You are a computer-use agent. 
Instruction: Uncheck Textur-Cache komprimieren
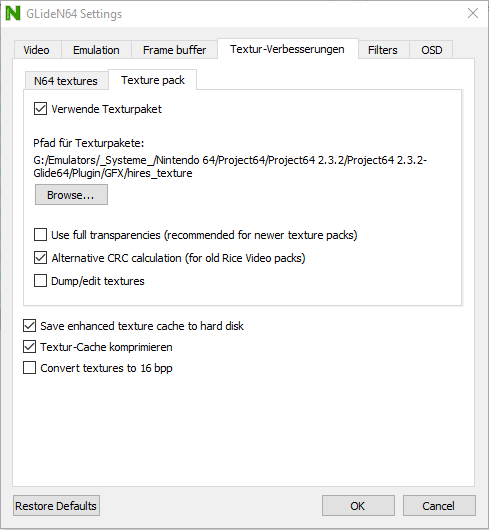point(29,347)
